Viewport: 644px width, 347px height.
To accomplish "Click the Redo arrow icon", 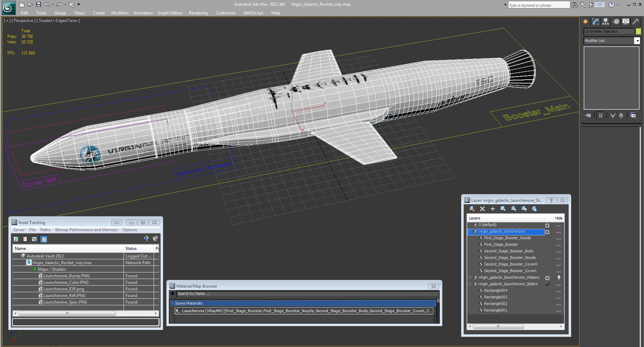I will (x=59, y=4).
